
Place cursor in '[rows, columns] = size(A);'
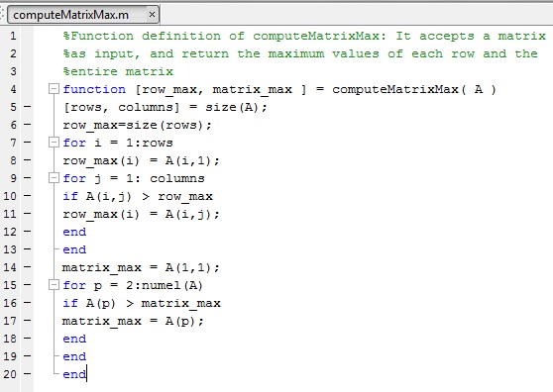166,107
